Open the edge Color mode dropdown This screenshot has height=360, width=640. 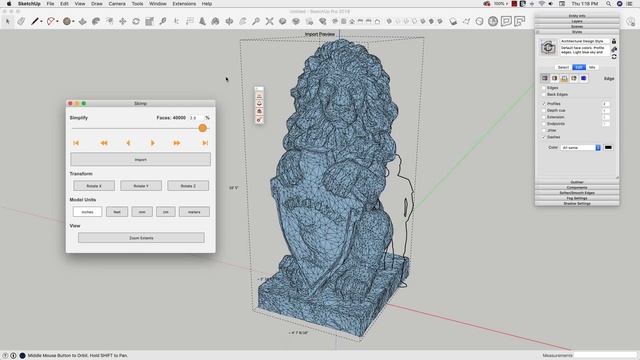tap(581, 147)
